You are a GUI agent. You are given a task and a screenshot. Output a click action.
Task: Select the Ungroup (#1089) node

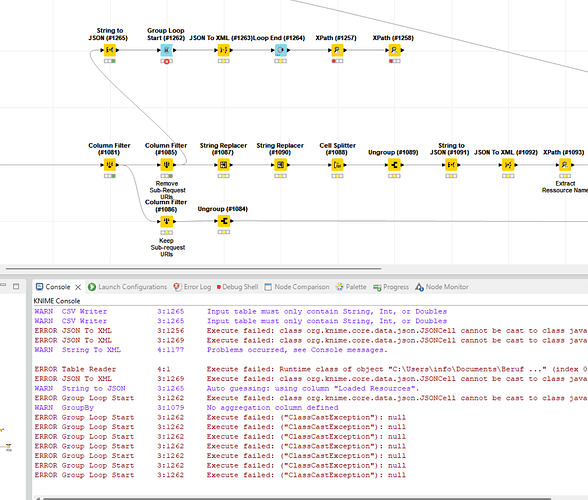394,165
